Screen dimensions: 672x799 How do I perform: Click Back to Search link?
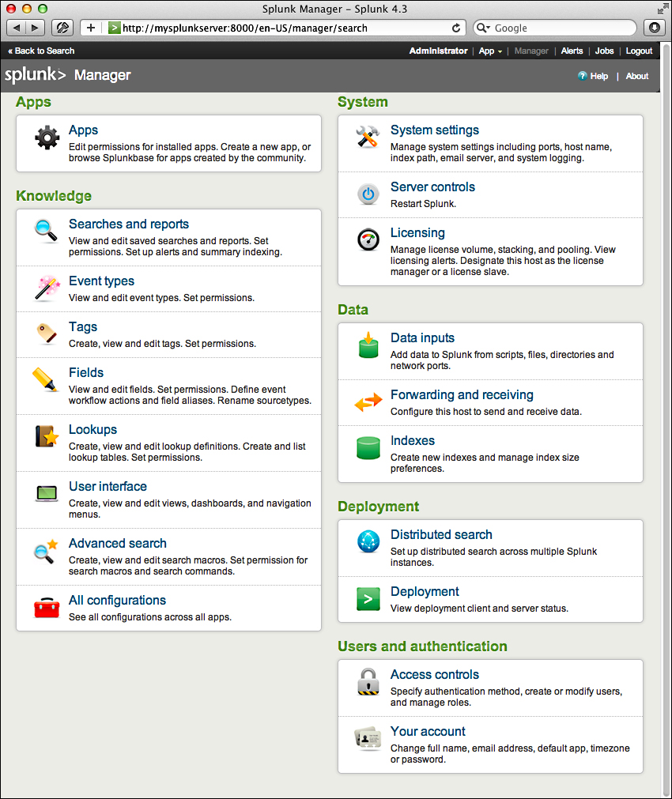click(41, 51)
